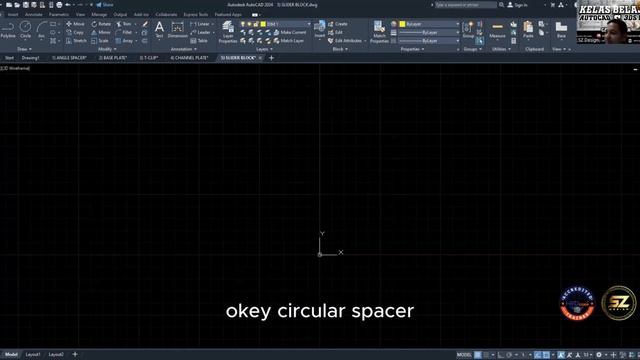Activate the Array command

point(124,41)
